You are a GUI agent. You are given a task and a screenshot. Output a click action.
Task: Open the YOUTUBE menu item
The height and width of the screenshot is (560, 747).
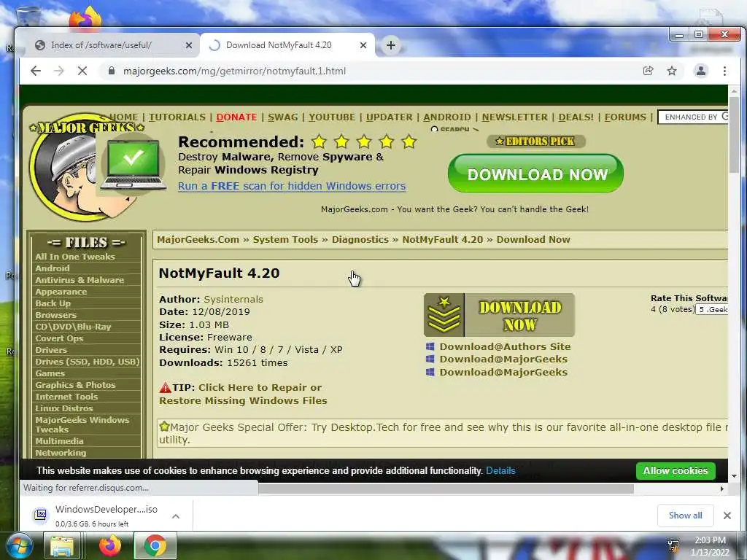click(x=332, y=117)
